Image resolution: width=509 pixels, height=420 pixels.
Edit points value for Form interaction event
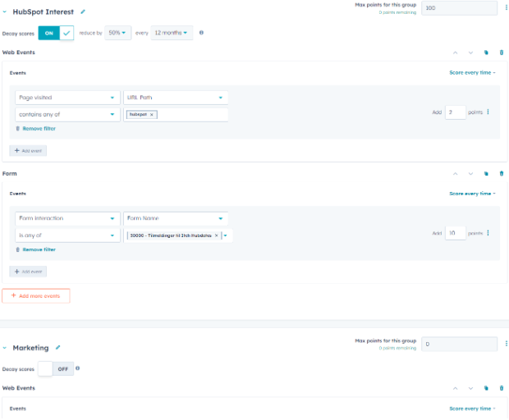pos(456,233)
